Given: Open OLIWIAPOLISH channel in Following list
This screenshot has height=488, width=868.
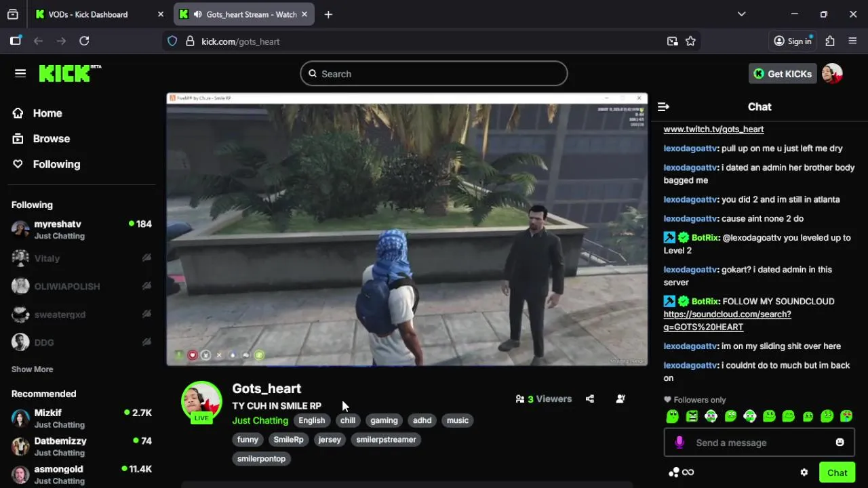Looking at the screenshot, I should pos(81,287).
